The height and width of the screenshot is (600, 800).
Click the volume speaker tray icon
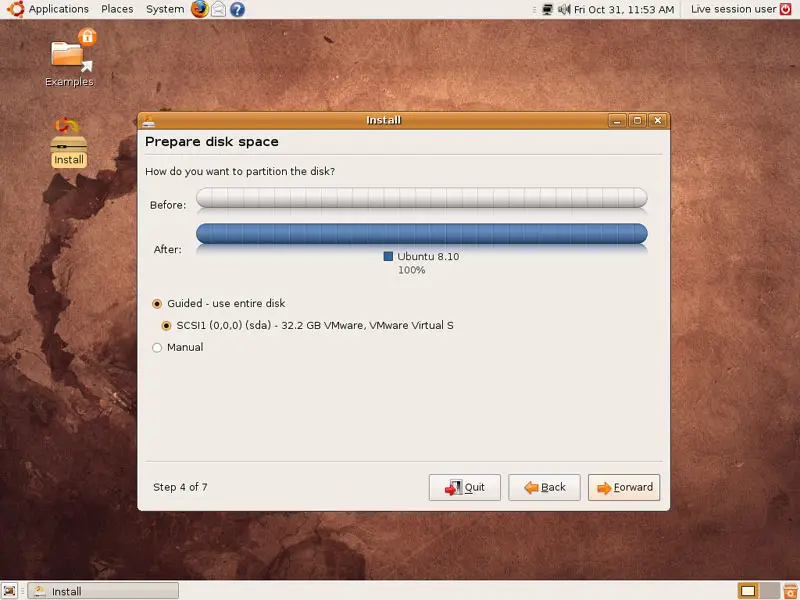click(564, 9)
